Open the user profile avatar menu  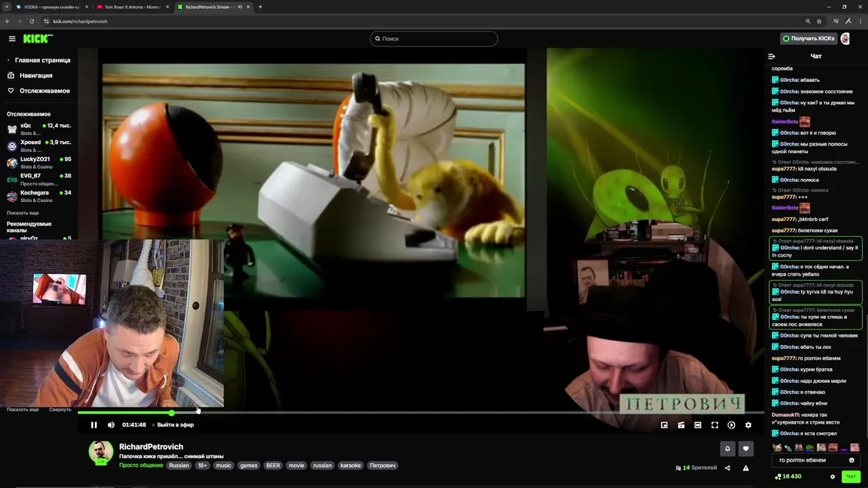[845, 39]
